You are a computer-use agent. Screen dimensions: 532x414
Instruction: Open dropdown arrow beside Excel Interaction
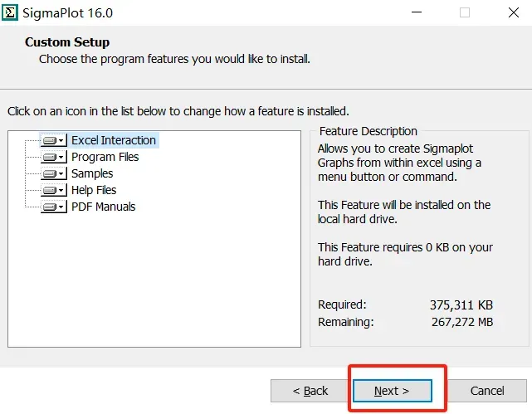pos(61,140)
